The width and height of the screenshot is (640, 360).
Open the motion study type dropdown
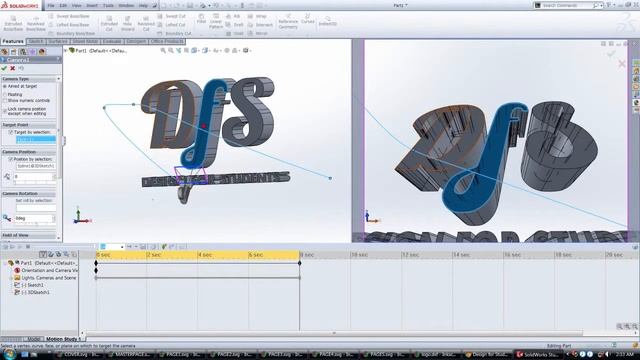pyautogui.click(x=112, y=247)
